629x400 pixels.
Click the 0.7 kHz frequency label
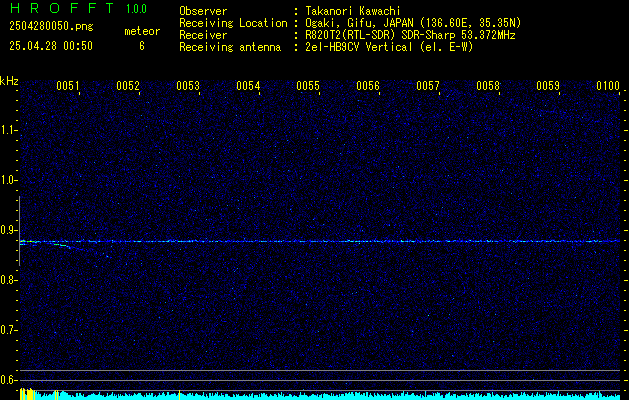click(9, 330)
